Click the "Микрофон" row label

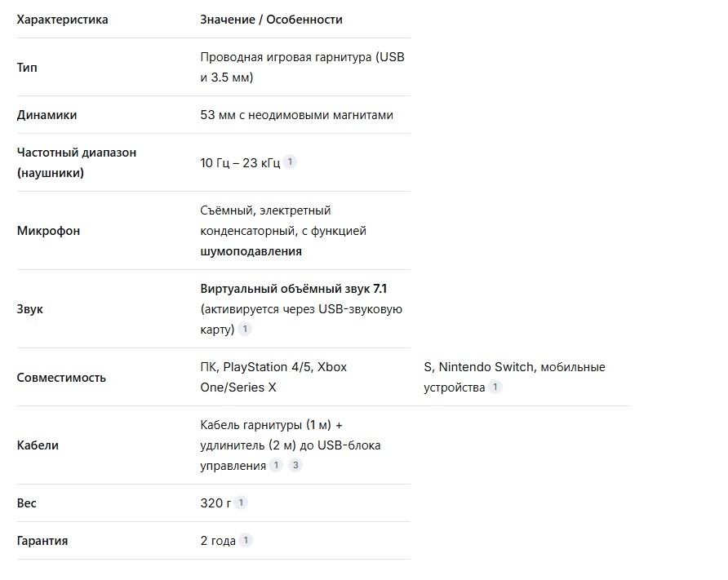[48, 231]
